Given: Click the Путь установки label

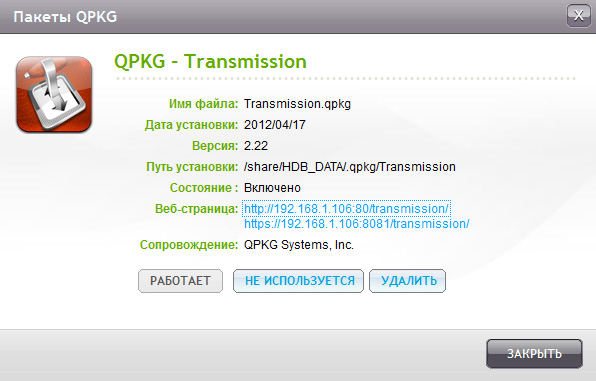Looking at the screenshot, I should (x=192, y=167).
